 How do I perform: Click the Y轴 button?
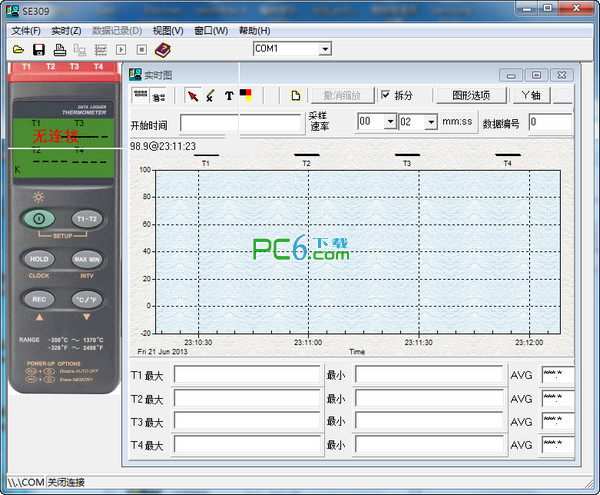click(531, 95)
